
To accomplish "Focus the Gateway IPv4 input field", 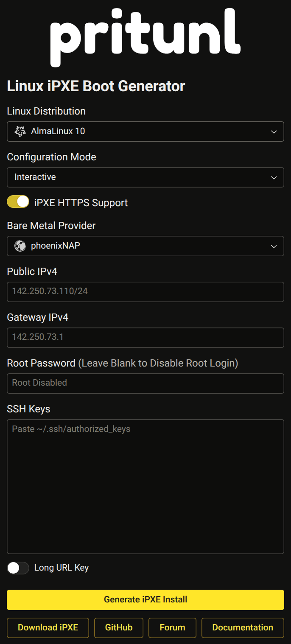I will [x=145, y=338].
